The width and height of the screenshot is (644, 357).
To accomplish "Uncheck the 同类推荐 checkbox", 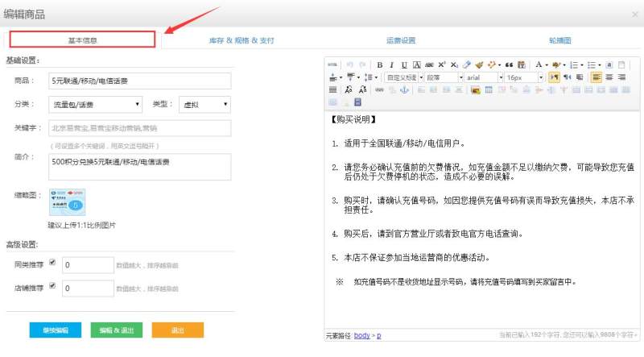I will pos(52,262).
